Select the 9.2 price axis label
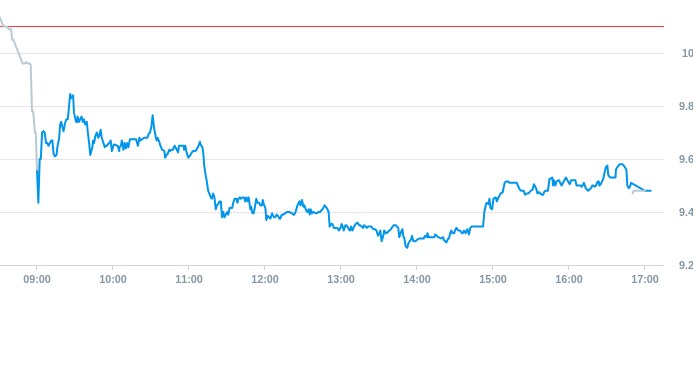 tap(685, 265)
